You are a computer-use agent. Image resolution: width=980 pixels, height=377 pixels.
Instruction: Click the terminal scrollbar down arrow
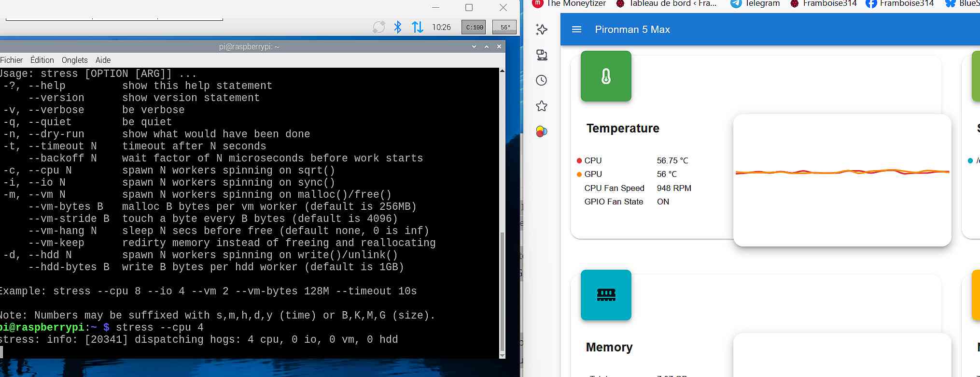tap(502, 355)
